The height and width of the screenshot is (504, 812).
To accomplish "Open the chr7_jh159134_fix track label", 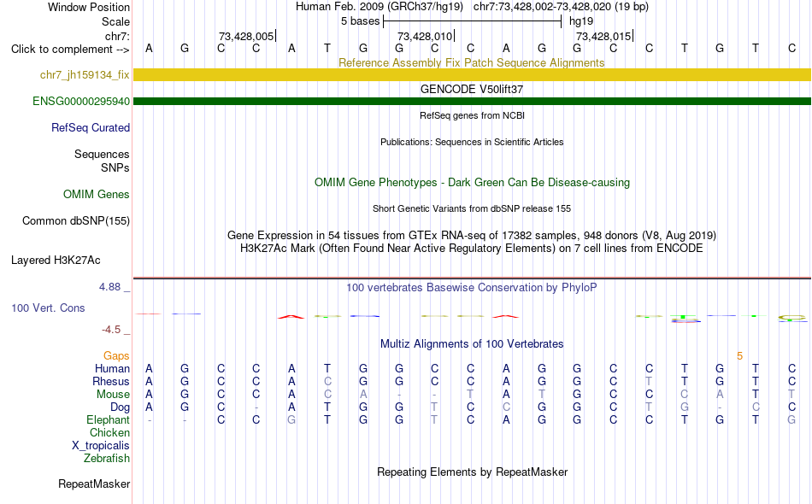I will 85,74.
